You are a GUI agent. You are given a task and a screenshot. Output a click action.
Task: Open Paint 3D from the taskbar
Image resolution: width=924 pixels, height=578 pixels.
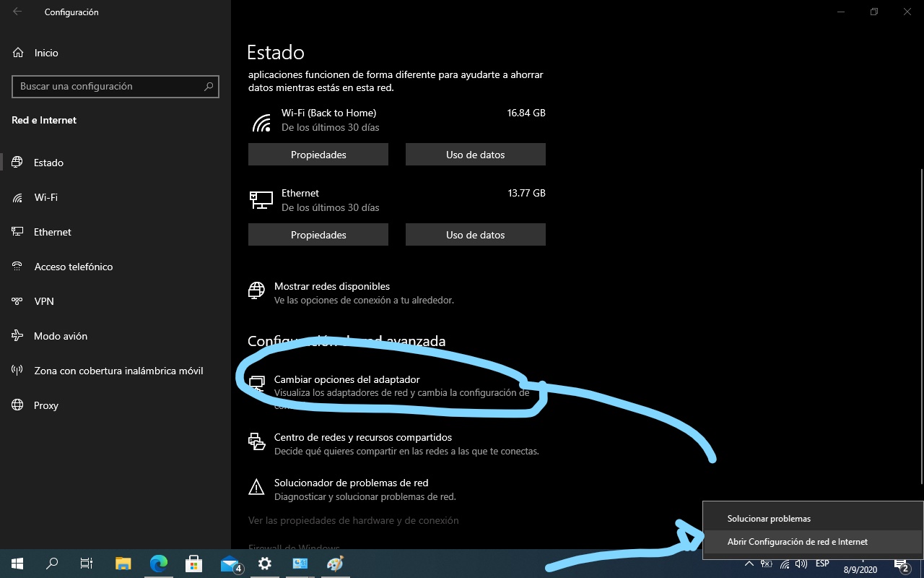coord(334,564)
